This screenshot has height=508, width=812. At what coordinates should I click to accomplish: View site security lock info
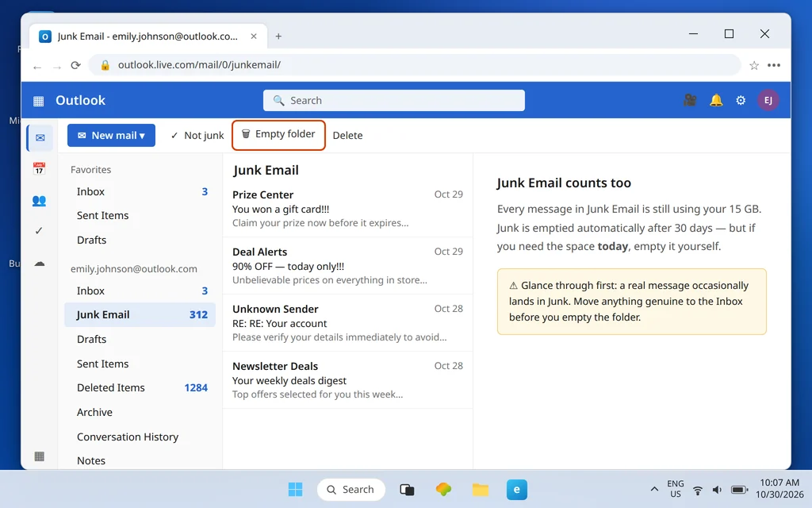coord(105,65)
